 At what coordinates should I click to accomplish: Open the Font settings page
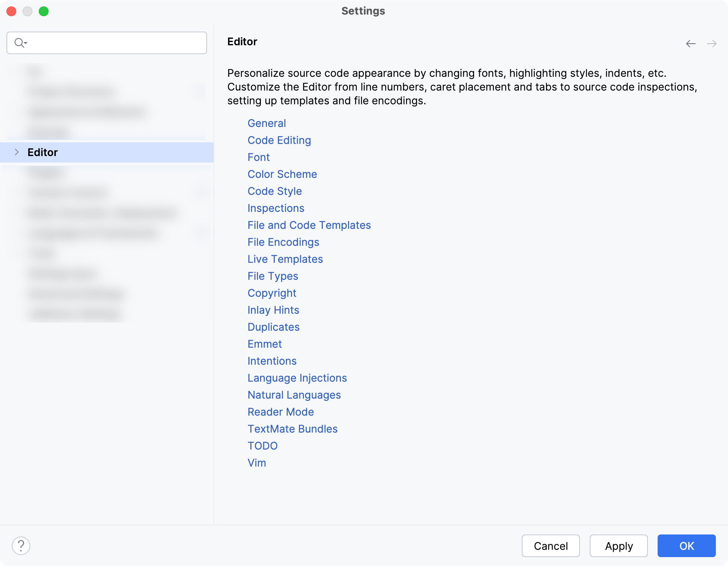tap(258, 157)
